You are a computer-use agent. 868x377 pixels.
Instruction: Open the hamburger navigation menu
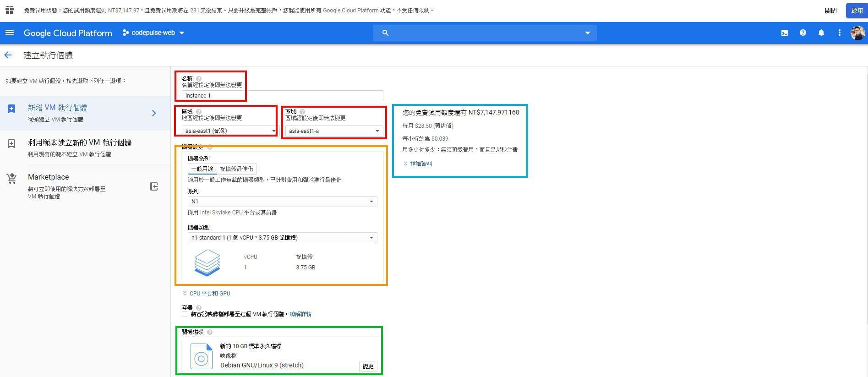click(x=10, y=33)
